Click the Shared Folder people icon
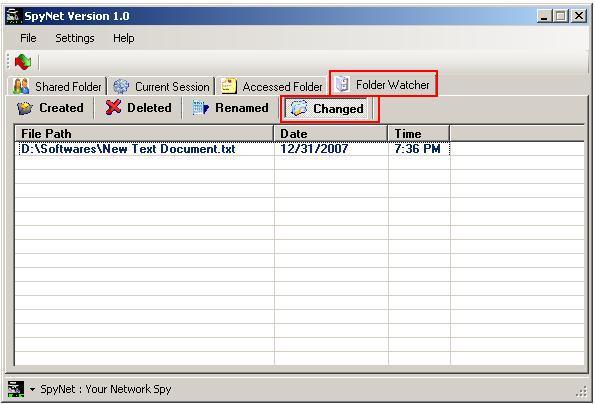This screenshot has width=595, height=404. coord(21,86)
